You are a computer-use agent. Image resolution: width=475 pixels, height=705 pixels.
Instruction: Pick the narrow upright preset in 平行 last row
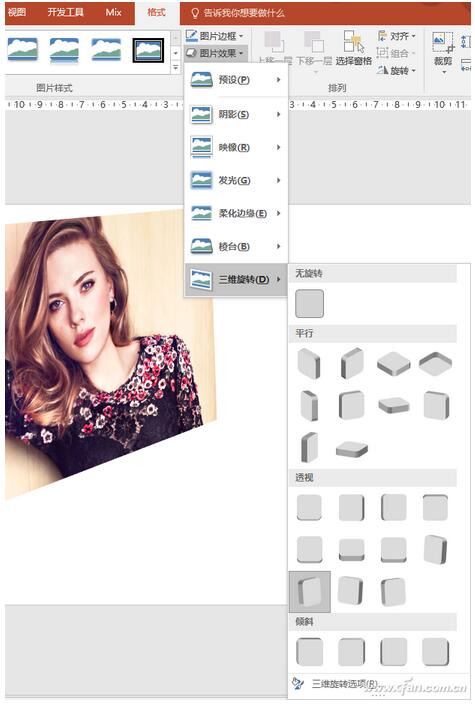pyautogui.click(x=309, y=447)
